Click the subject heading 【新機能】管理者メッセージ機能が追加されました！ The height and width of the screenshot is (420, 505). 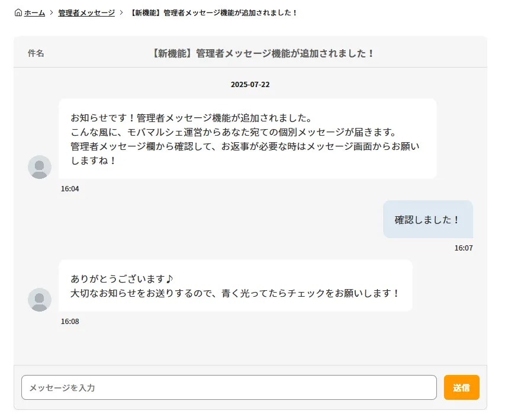262,53
